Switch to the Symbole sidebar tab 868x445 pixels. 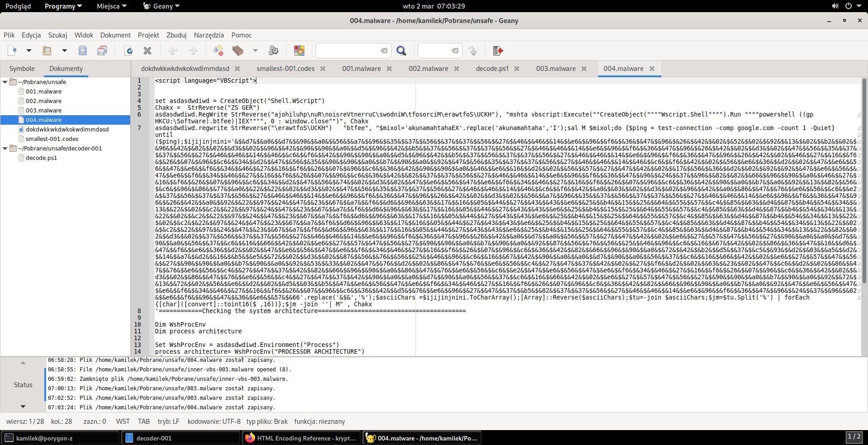(22, 69)
